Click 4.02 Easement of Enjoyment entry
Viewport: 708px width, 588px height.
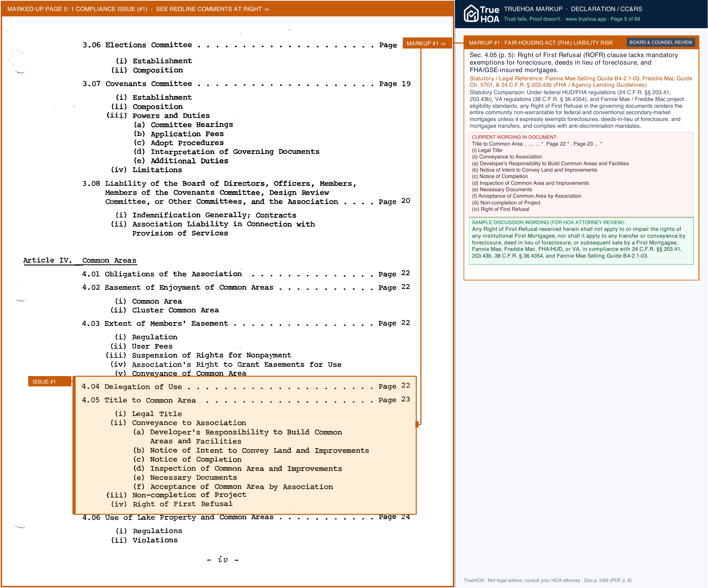pyautogui.click(x=246, y=288)
